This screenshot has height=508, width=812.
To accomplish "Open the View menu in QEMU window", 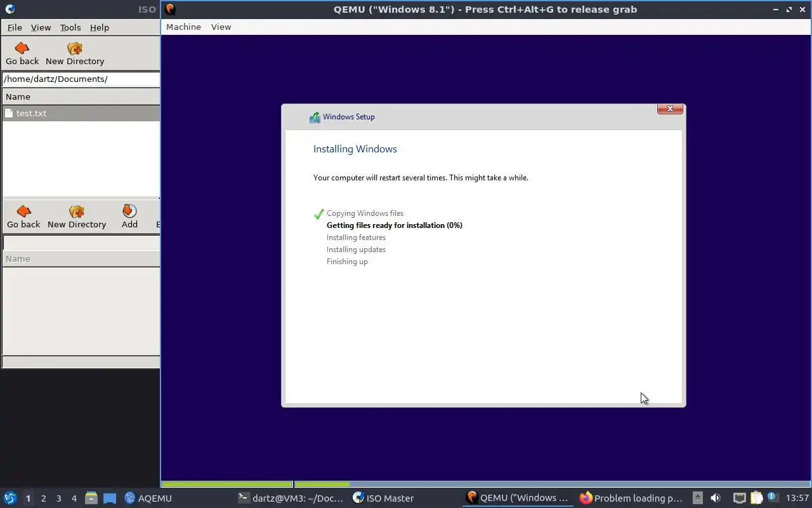I will (x=221, y=27).
